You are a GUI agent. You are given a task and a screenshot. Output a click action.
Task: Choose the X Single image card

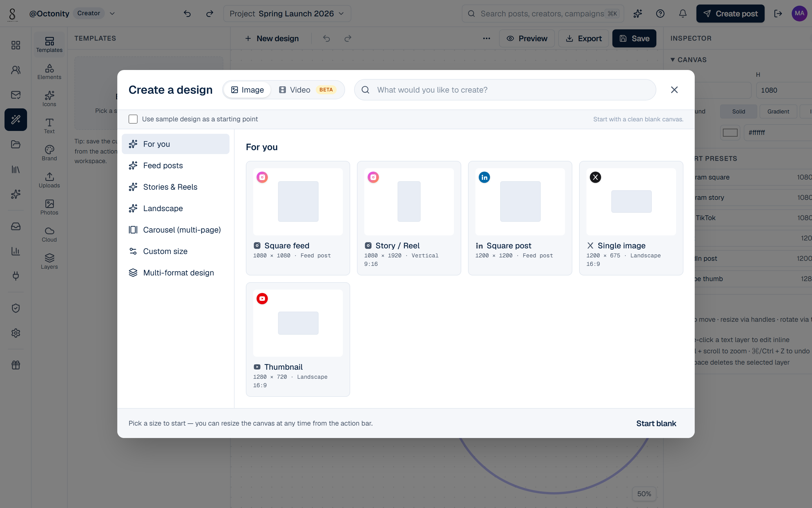coord(631,218)
